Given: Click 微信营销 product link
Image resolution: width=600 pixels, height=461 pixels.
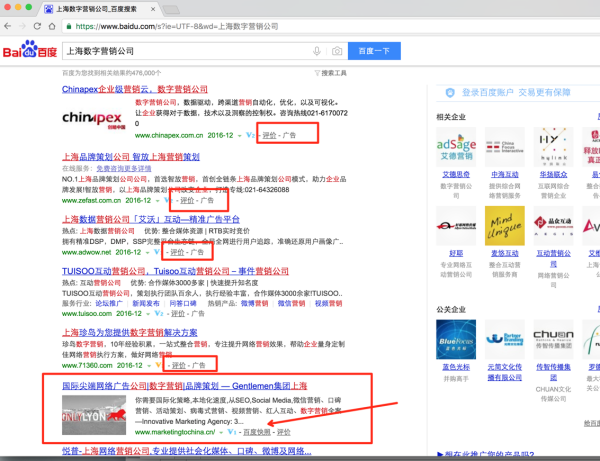Looking at the screenshot, I should coord(292,303).
